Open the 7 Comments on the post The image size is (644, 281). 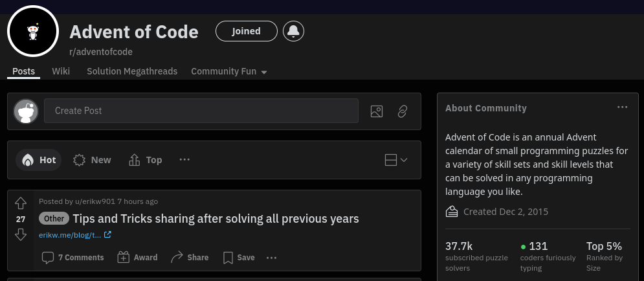[x=72, y=258]
